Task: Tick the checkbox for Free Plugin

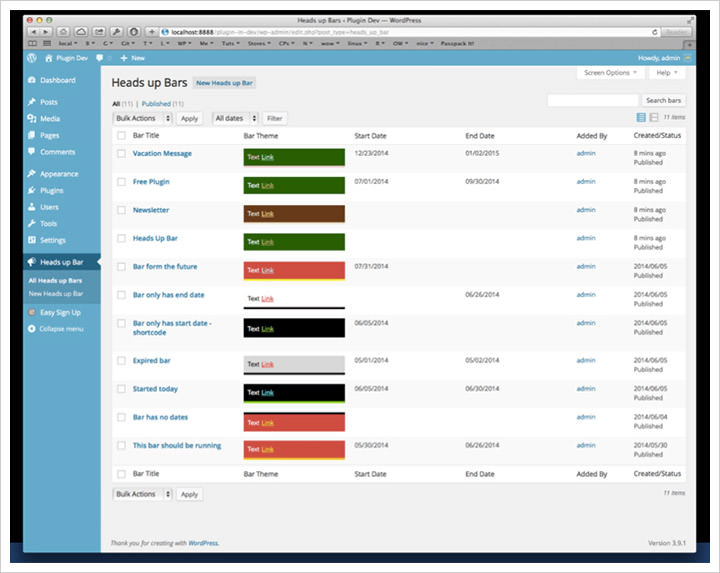Action: [x=121, y=182]
